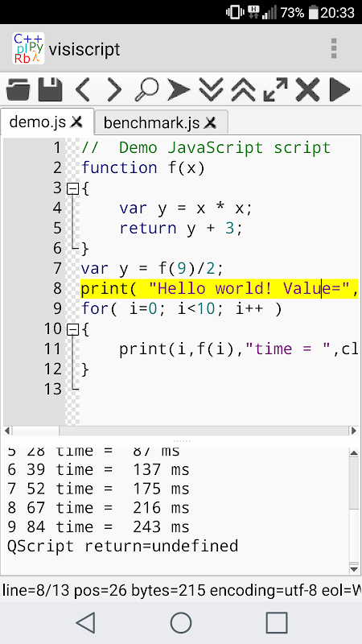Open the three-dot overflow menu
Viewport: 362px width, 644px height.
pyautogui.click(x=334, y=48)
